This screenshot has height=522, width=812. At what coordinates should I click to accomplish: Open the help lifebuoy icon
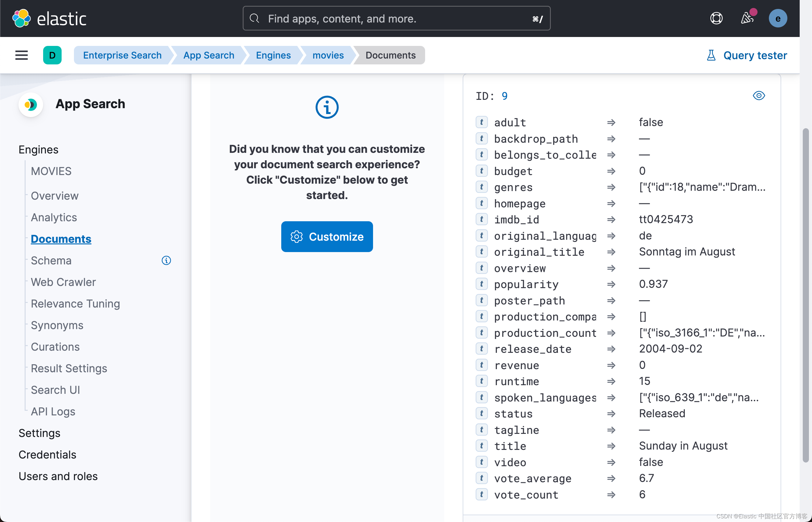pyautogui.click(x=716, y=18)
